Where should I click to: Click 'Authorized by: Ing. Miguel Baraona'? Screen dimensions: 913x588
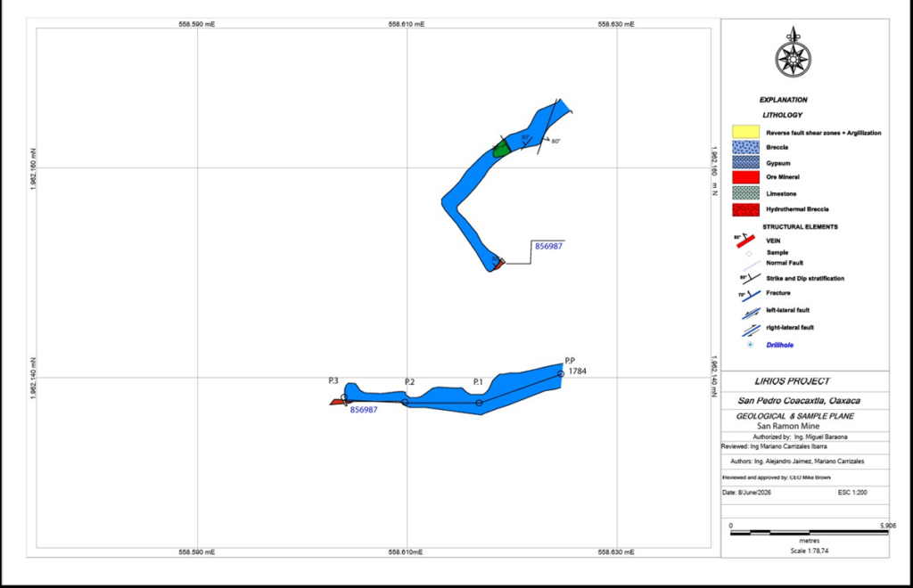tap(800, 437)
